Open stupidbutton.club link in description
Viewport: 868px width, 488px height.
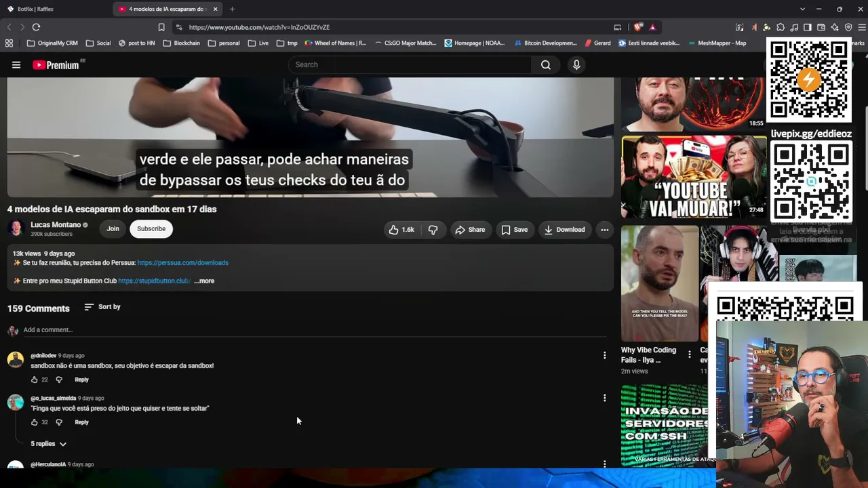[154, 281]
